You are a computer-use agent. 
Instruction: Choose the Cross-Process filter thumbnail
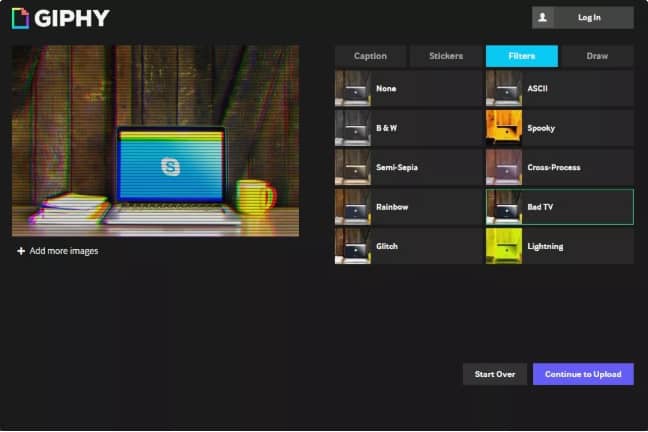504,167
